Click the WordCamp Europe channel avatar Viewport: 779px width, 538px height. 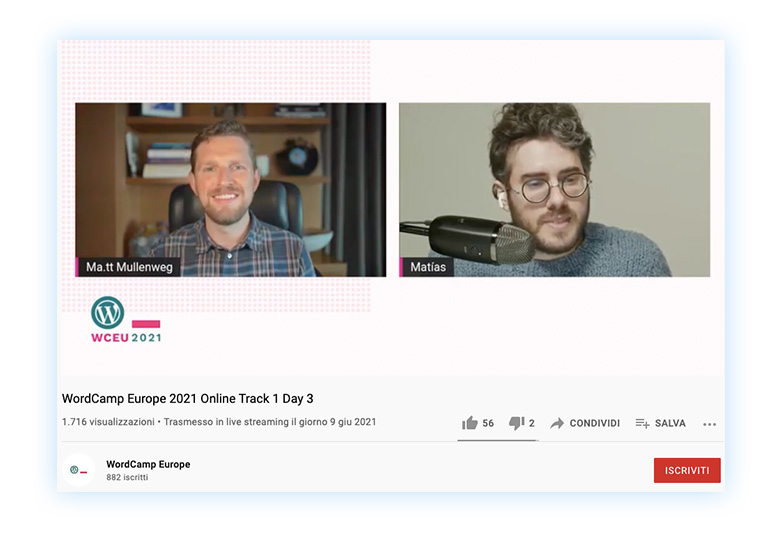(78, 470)
